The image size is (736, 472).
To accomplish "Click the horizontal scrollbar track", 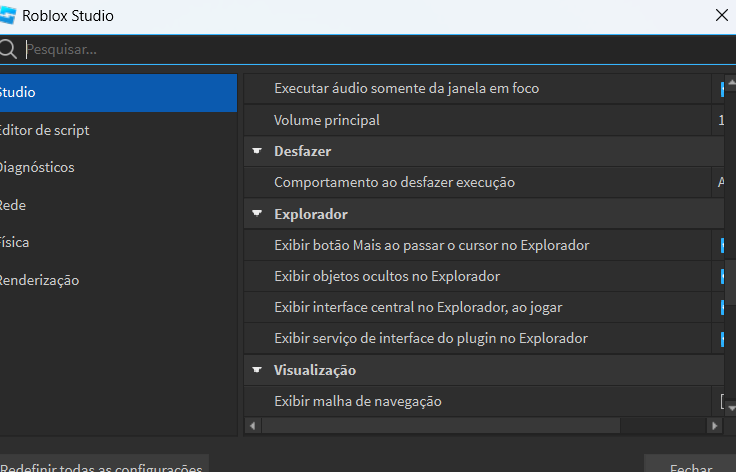I will pyautogui.click(x=663, y=426).
